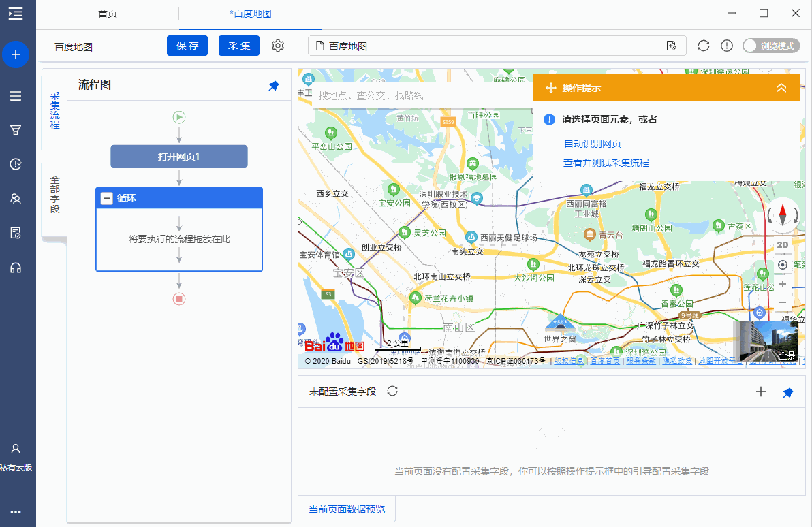This screenshot has width=812, height=527.
Task: Click the move handle icon on 操作提示
Action: pyautogui.click(x=551, y=88)
